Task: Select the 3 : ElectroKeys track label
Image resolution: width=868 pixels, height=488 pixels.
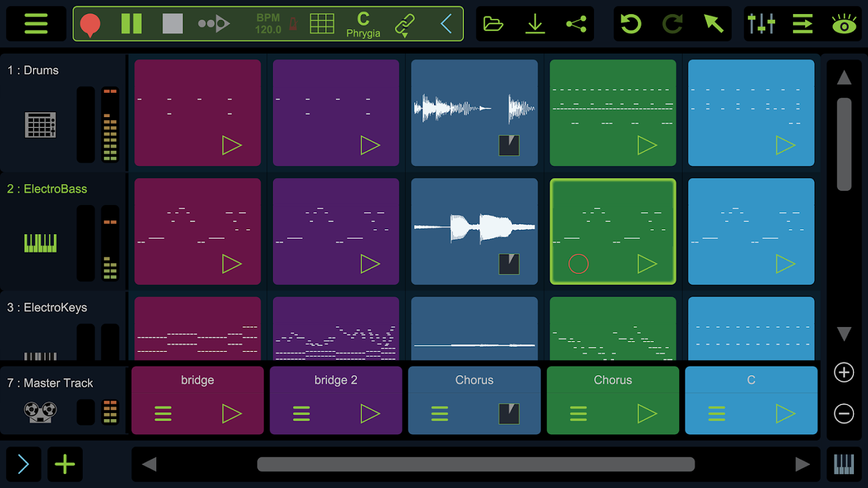Action: pyautogui.click(x=47, y=307)
